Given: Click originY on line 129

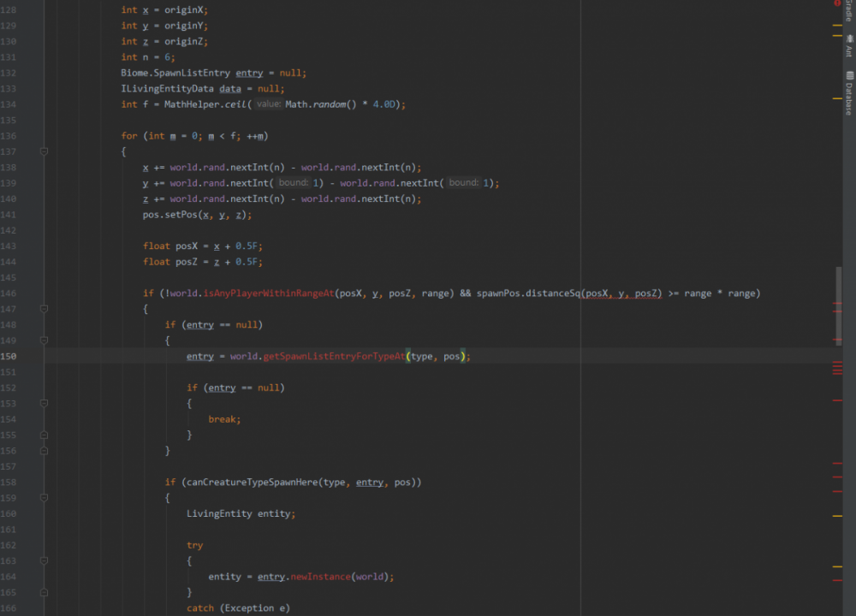Looking at the screenshot, I should (x=183, y=26).
